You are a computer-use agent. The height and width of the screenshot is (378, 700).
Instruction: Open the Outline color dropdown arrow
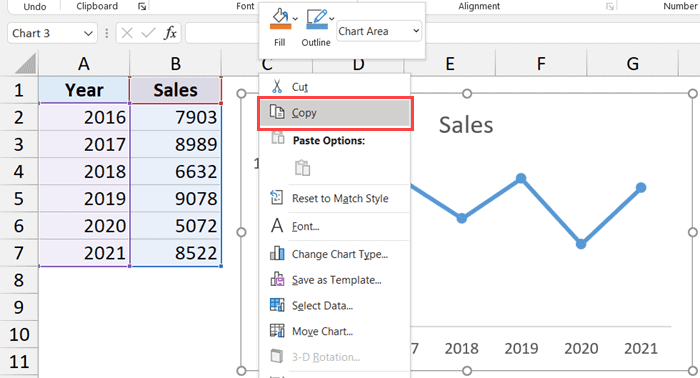[332, 19]
